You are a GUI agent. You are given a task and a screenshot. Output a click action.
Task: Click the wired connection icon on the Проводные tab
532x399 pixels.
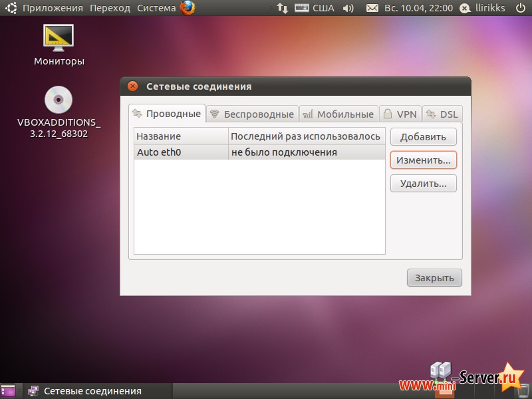[139, 113]
